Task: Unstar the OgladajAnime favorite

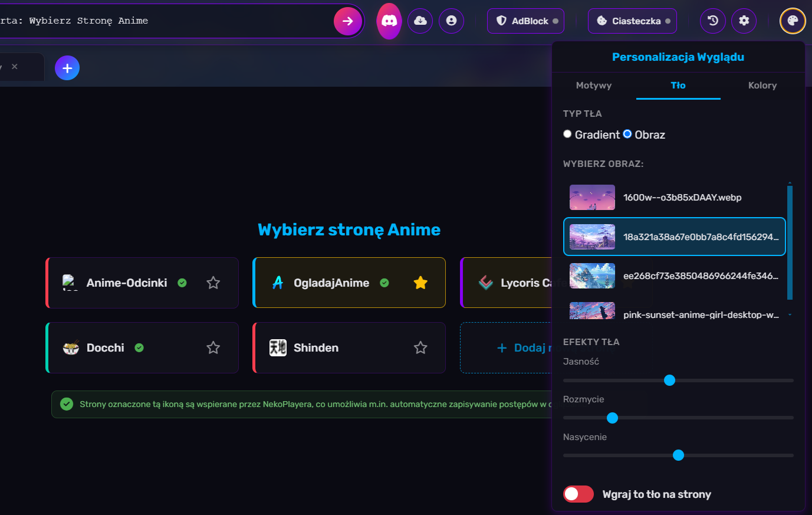Action: 420,283
